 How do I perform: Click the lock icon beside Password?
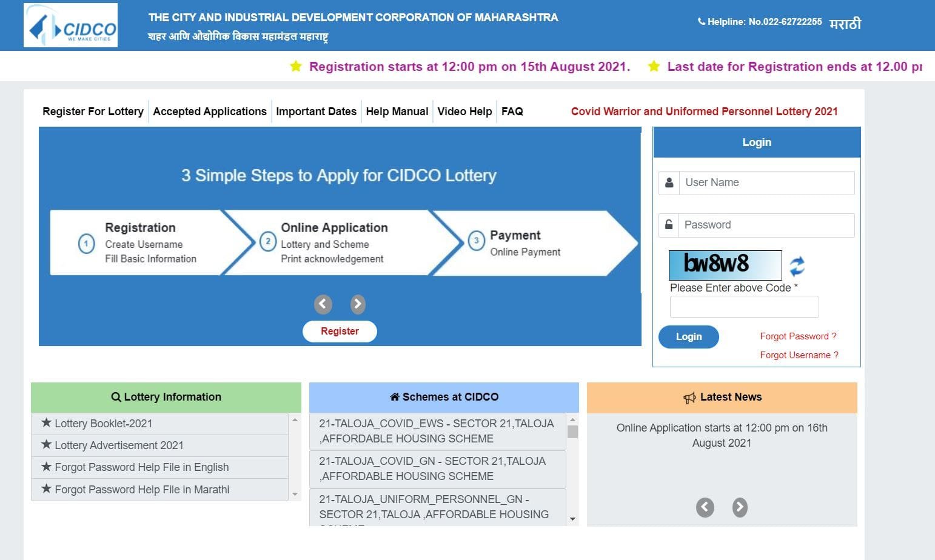(x=668, y=225)
